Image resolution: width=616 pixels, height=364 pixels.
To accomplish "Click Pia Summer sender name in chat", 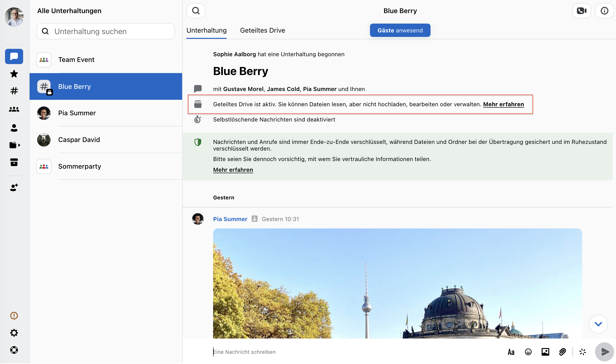I will pos(230,219).
